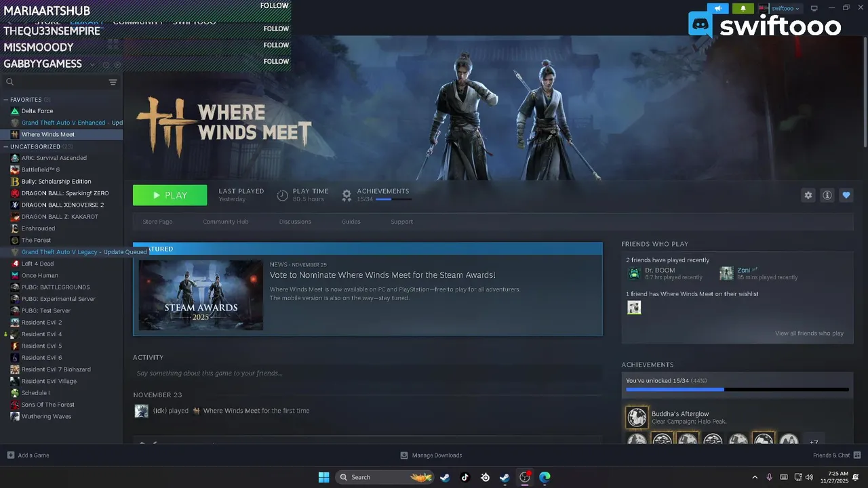Open Zoni's friend avatar
868x488 pixels.
726,273
